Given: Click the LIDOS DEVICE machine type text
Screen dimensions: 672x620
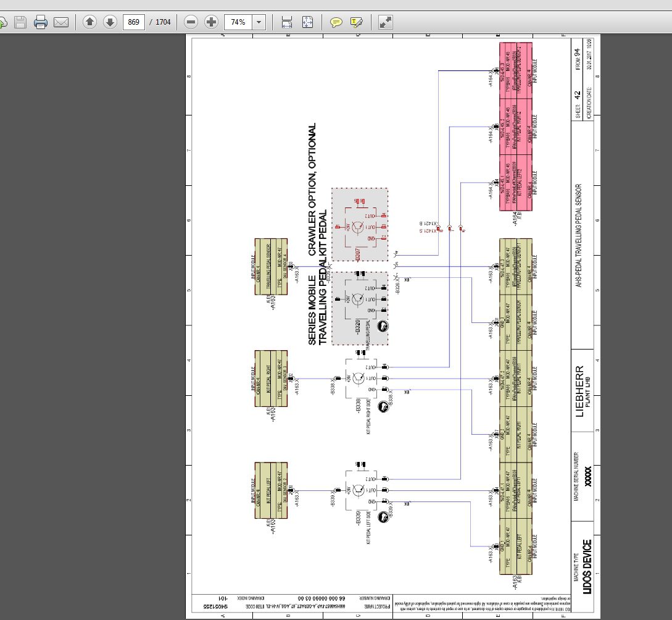Looking at the screenshot, I should pos(587,566).
